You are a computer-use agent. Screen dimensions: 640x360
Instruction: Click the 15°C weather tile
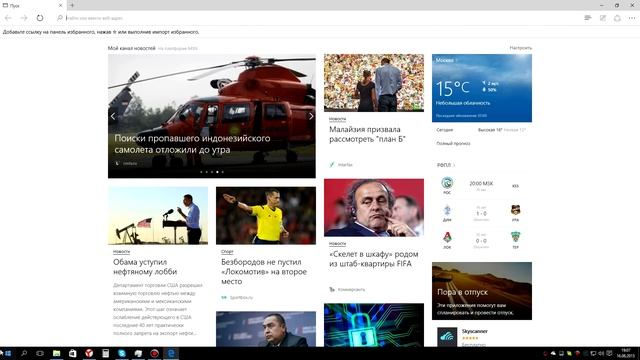[482, 88]
